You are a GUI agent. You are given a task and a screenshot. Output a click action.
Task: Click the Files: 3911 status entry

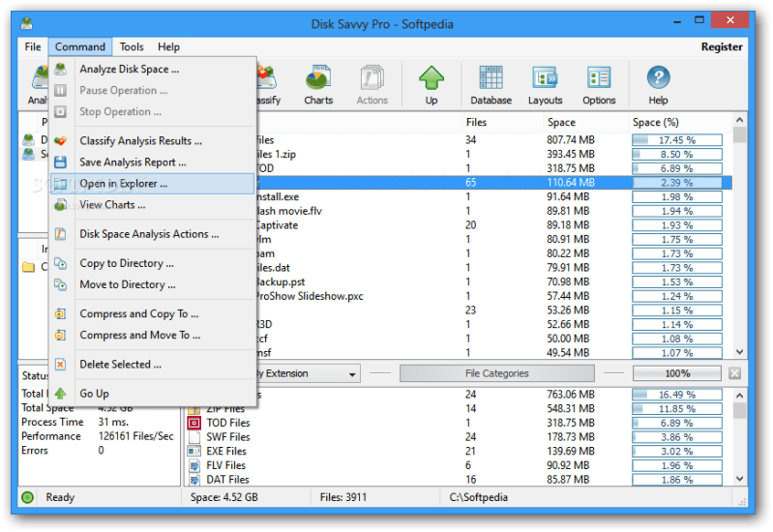click(343, 497)
